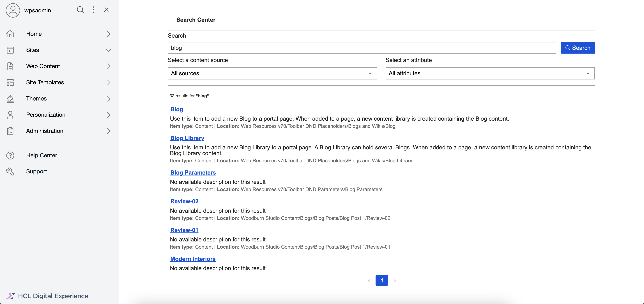644x304 pixels.
Task: Collapse the Sites section chevron
Action: pyautogui.click(x=109, y=50)
